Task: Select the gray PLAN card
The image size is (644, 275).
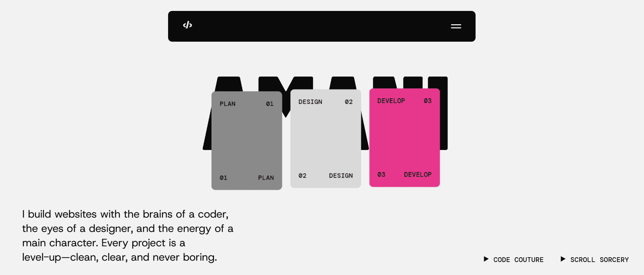Action: [x=247, y=140]
